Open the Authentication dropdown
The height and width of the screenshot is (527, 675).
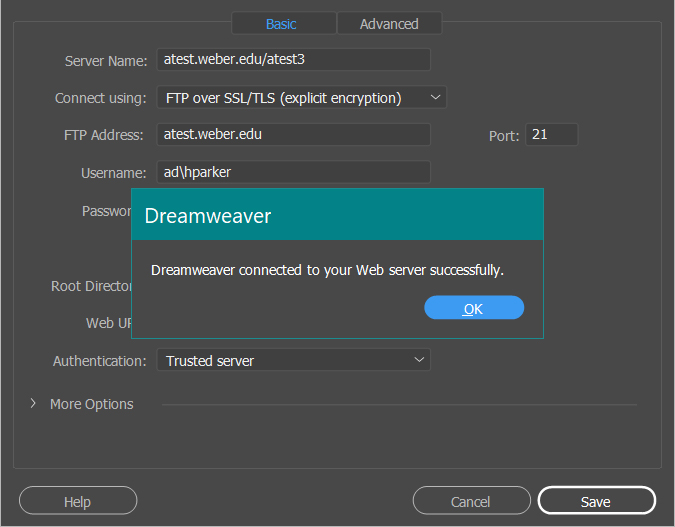293,361
